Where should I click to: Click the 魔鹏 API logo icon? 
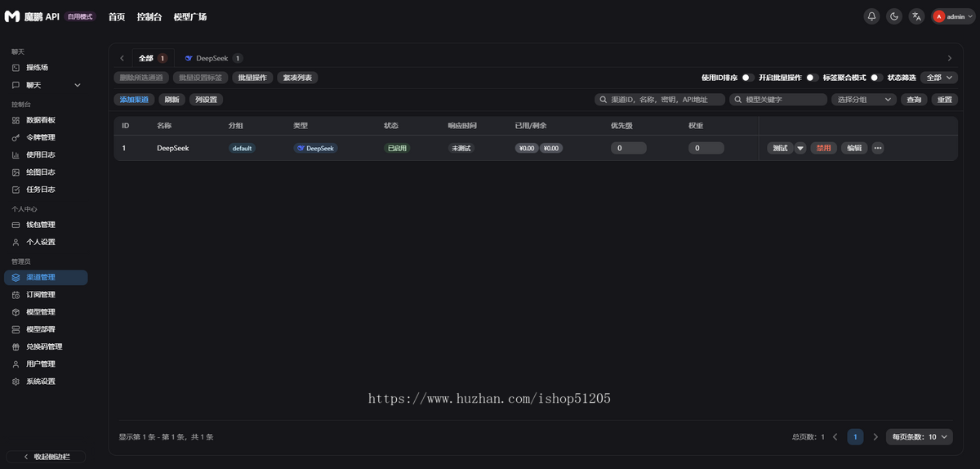[12, 16]
